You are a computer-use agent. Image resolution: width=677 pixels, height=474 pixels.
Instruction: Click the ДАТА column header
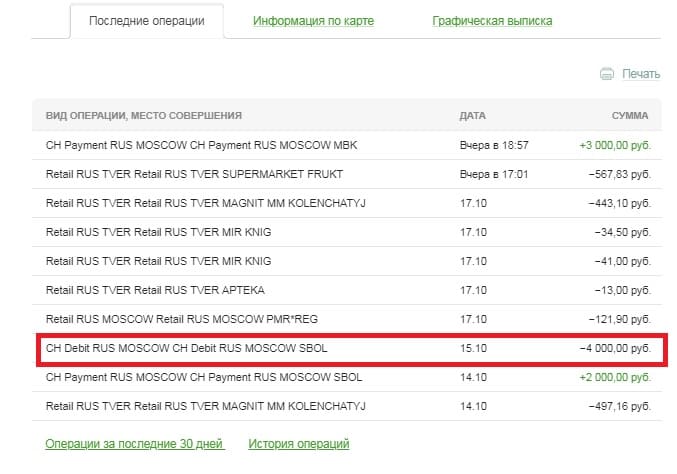point(472,116)
